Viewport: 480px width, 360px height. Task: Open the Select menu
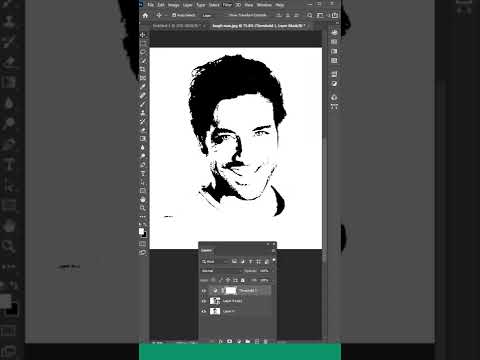click(214, 5)
